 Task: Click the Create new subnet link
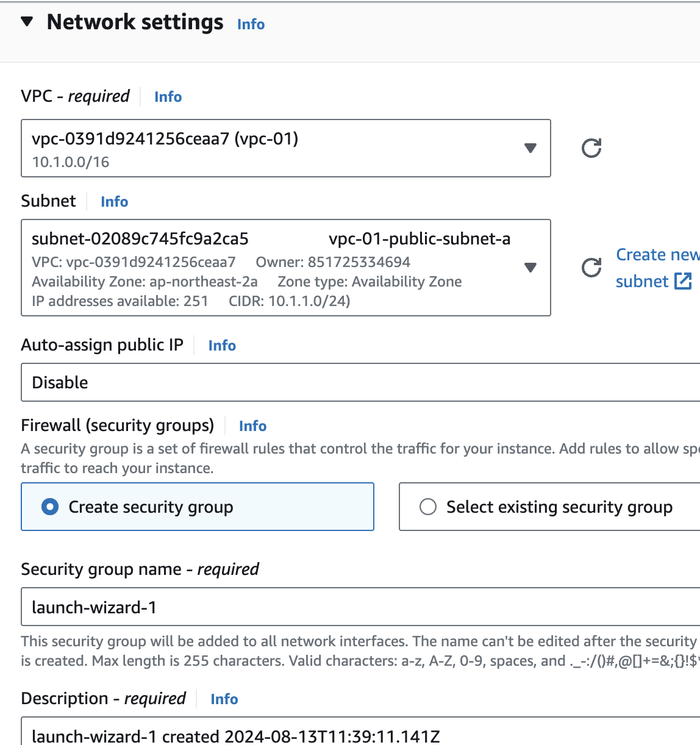coord(657,255)
